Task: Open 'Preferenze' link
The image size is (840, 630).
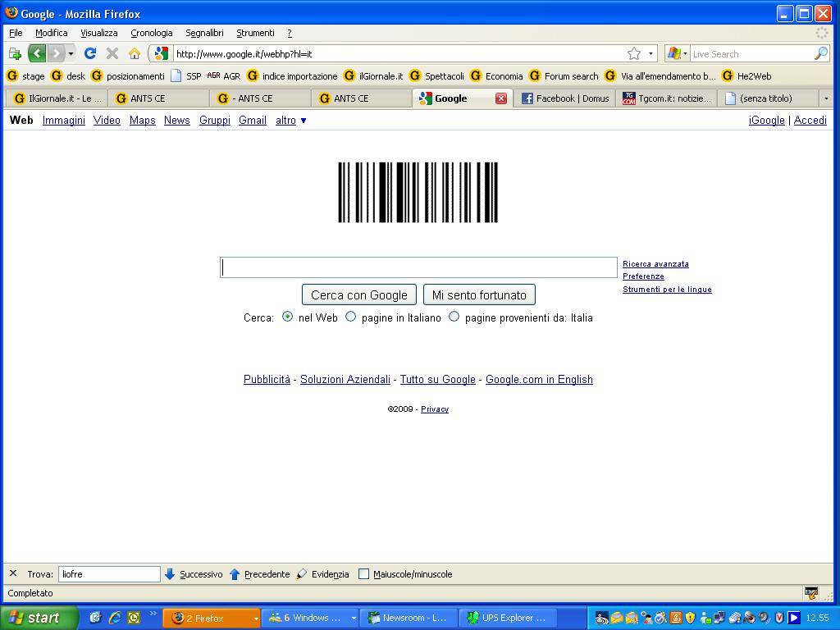Action: [x=643, y=276]
